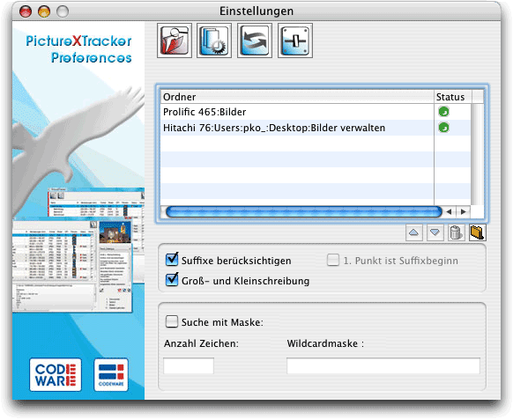Open the slider adjustment preferences pane
Screen dimensions: 513x420
click(295, 41)
